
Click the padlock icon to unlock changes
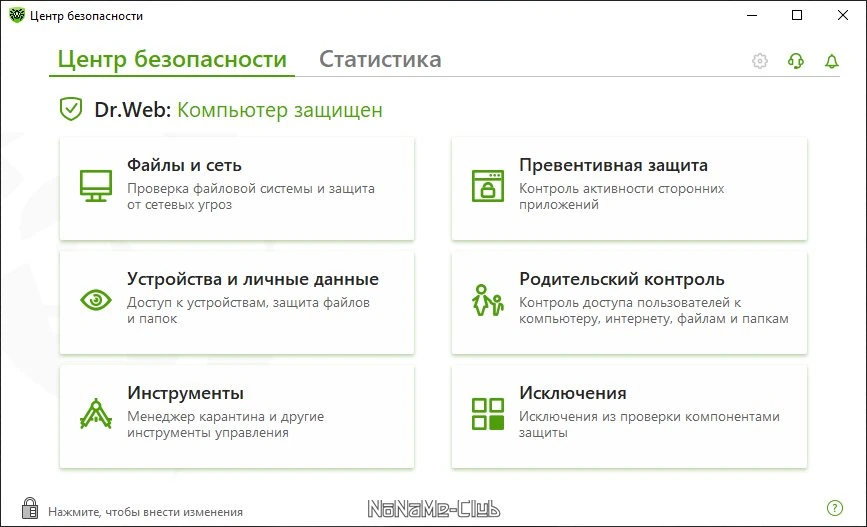pos(30,508)
